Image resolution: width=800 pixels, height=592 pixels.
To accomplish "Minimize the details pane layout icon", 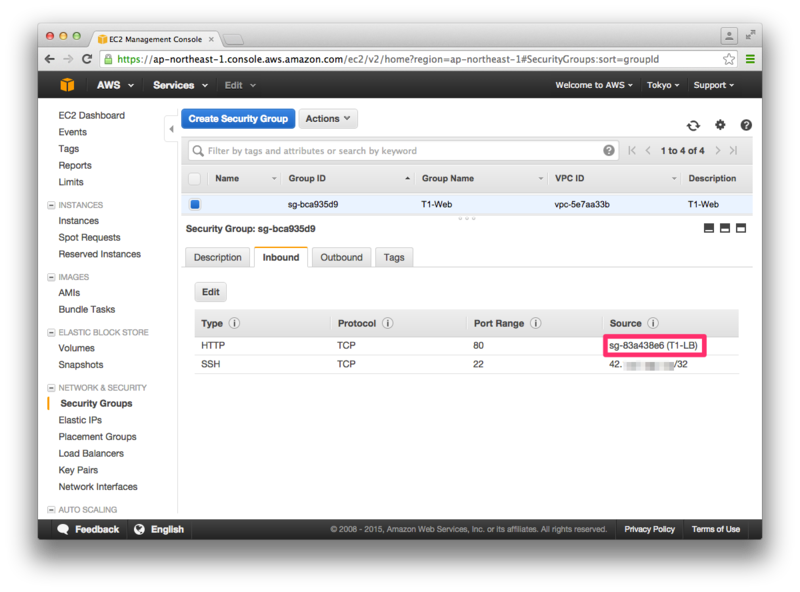I will (x=709, y=228).
